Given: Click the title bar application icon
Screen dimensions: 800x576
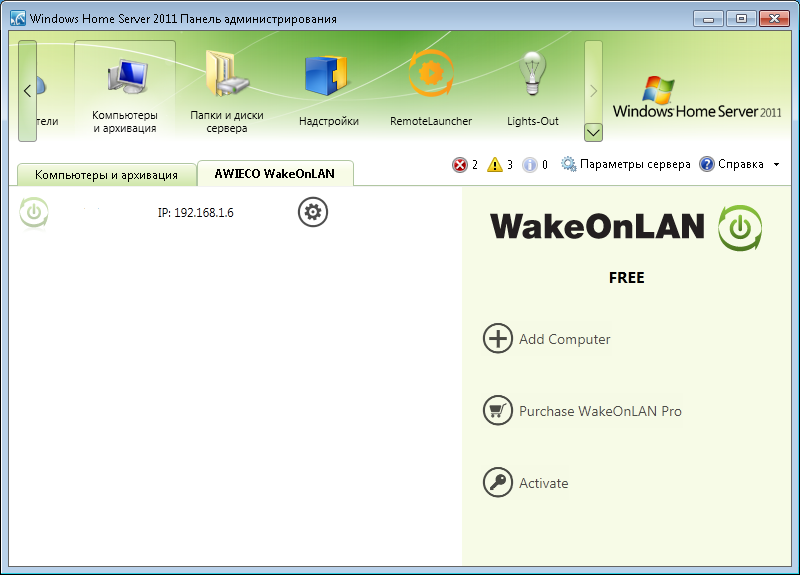Looking at the screenshot, I should (18, 18).
